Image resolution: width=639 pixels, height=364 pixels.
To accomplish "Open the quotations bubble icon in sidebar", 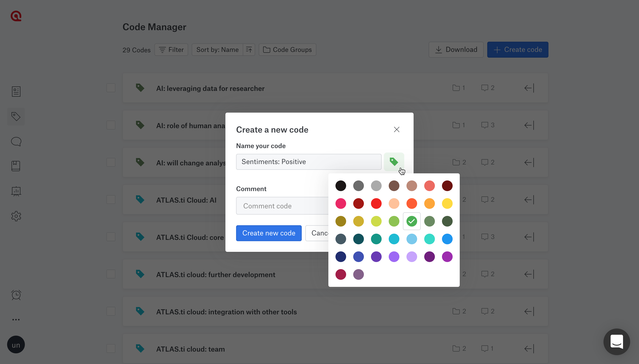I will point(16,141).
